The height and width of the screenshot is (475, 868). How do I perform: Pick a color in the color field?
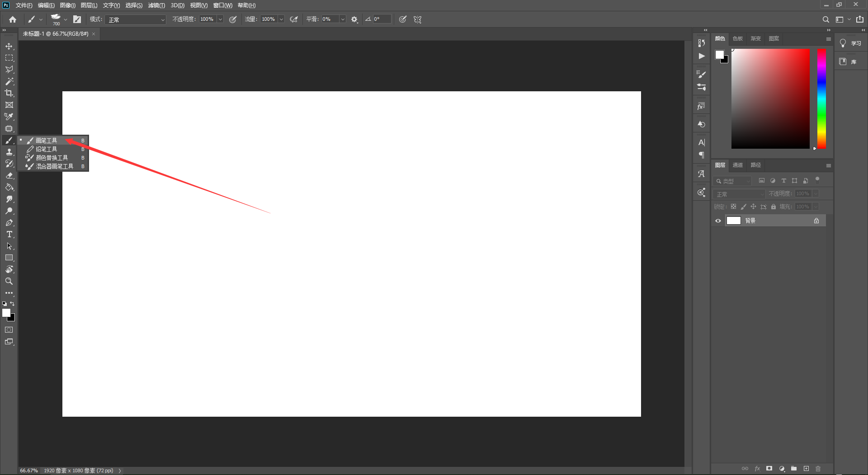(x=770, y=99)
